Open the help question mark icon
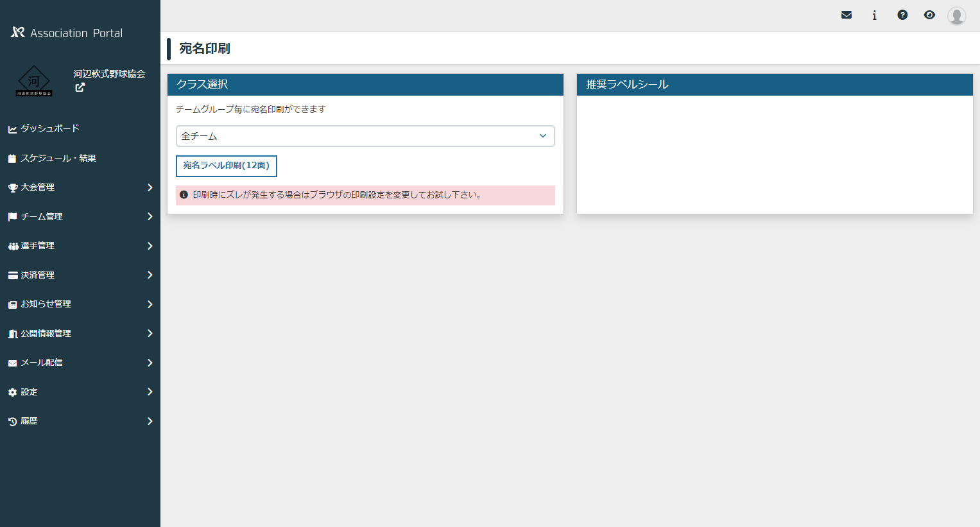The width and height of the screenshot is (980, 527). pyautogui.click(x=902, y=15)
